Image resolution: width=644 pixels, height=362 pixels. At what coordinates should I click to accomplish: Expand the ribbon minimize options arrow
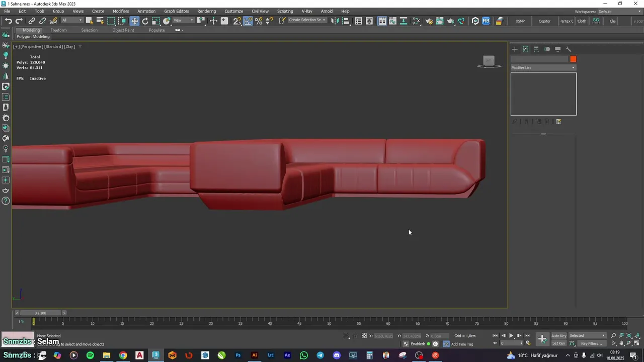coord(182,30)
